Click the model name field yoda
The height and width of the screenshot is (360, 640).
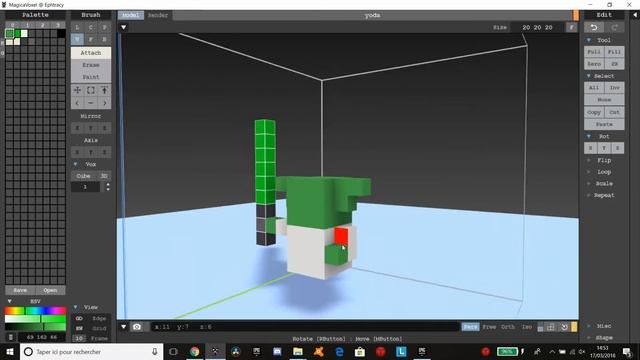click(x=372, y=15)
